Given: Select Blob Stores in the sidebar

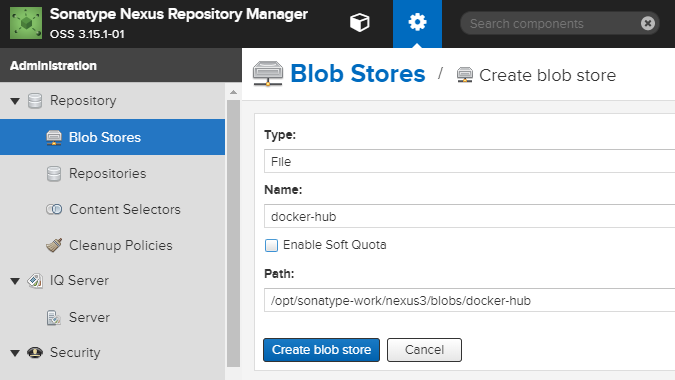Looking at the screenshot, I should (112, 137).
